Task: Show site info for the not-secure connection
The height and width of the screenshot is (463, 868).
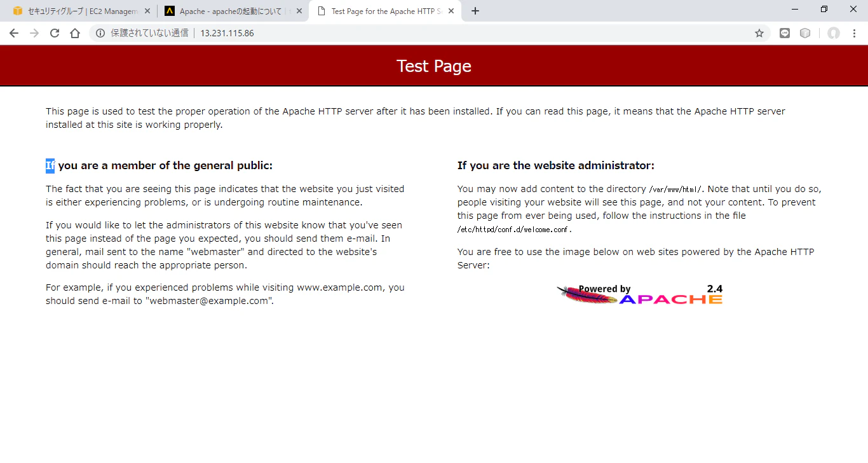Action: coord(100,33)
